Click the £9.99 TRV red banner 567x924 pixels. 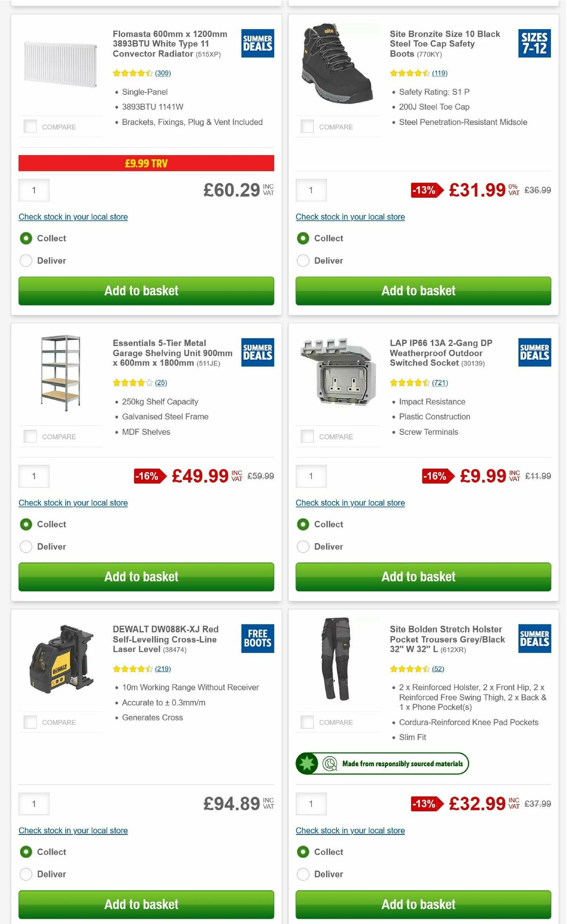(x=146, y=164)
